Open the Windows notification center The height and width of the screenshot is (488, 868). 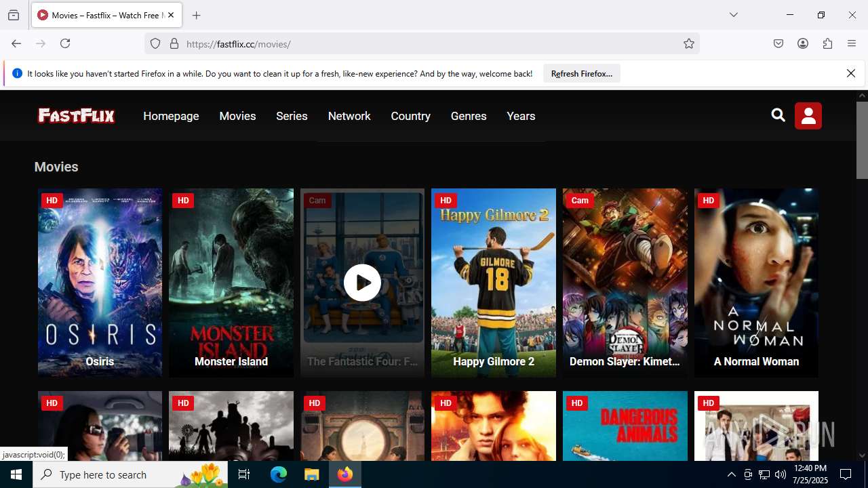point(846,474)
